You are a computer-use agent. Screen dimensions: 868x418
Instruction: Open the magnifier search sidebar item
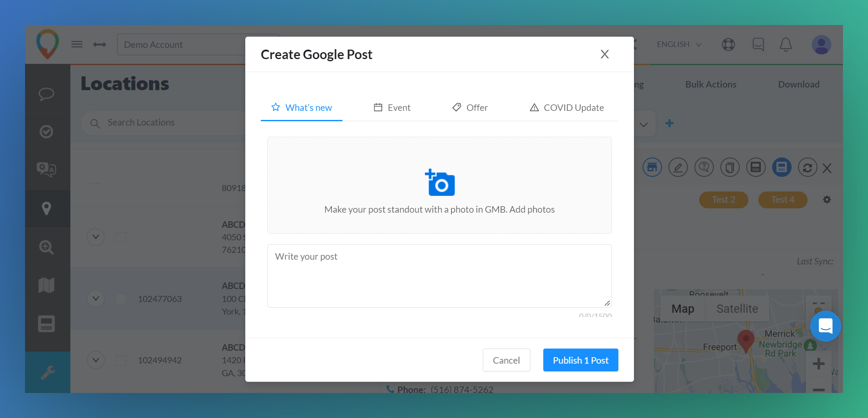(x=47, y=247)
